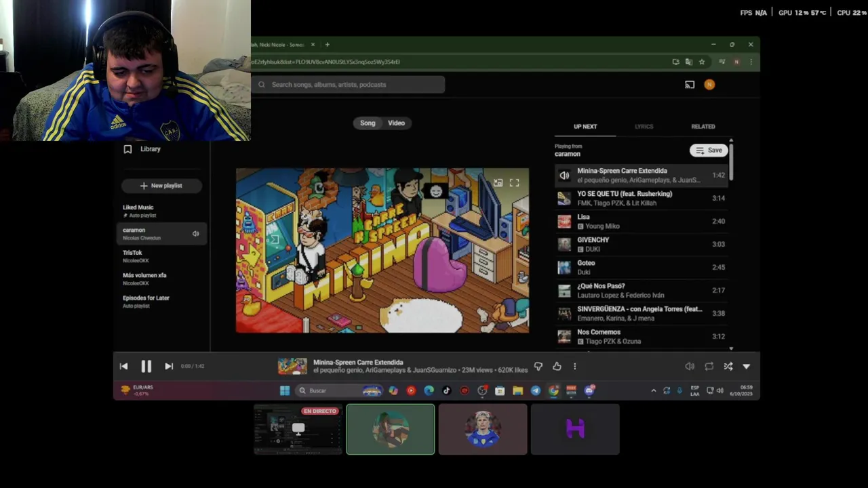868x488 pixels.
Task: Open the TrisTok playlist
Action: 161,256
